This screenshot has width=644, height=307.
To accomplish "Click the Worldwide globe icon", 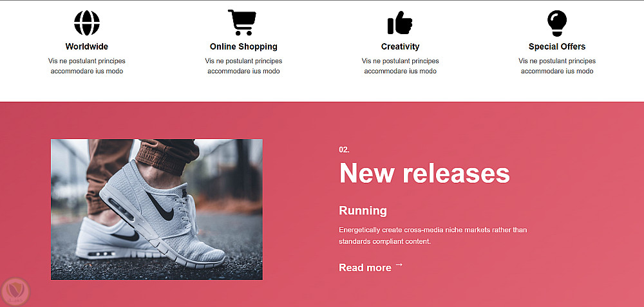I will [x=87, y=23].
